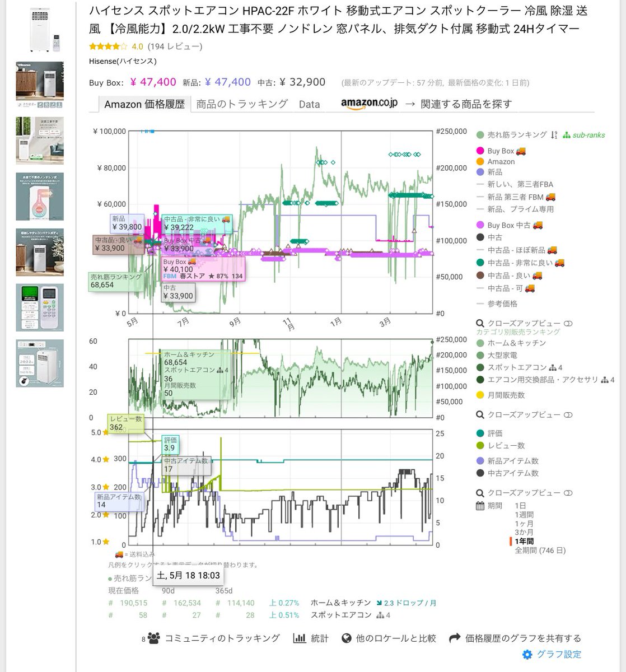Click the (194 レビュー) review count
This screenshot has height=672, width=626.
175,46
